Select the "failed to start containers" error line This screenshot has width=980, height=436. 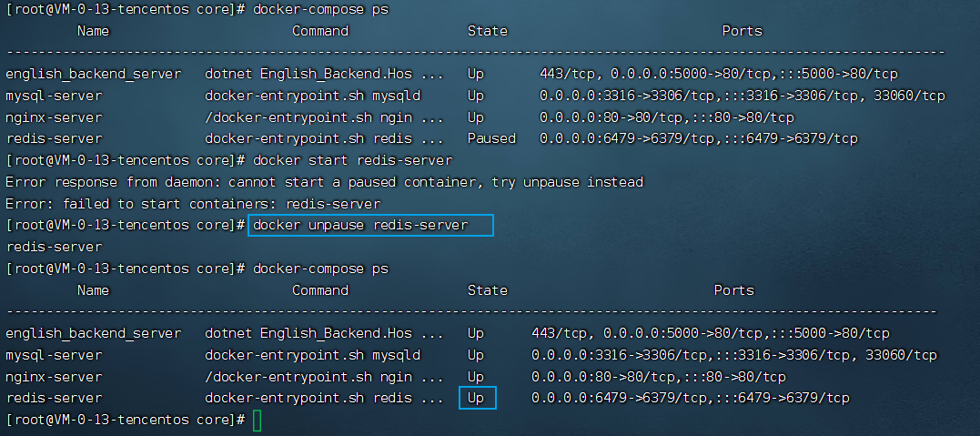point(193,204)
